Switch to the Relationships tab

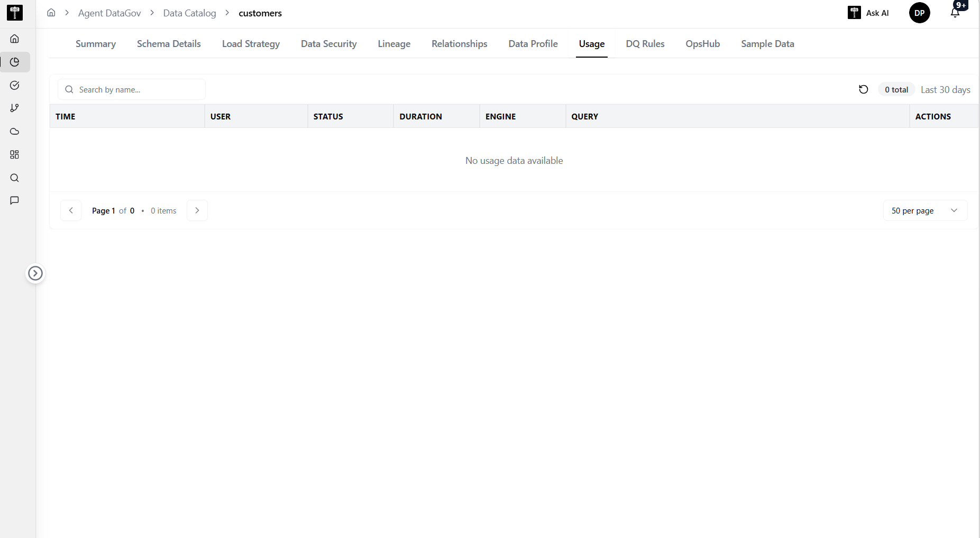click(x=460, y=44)
